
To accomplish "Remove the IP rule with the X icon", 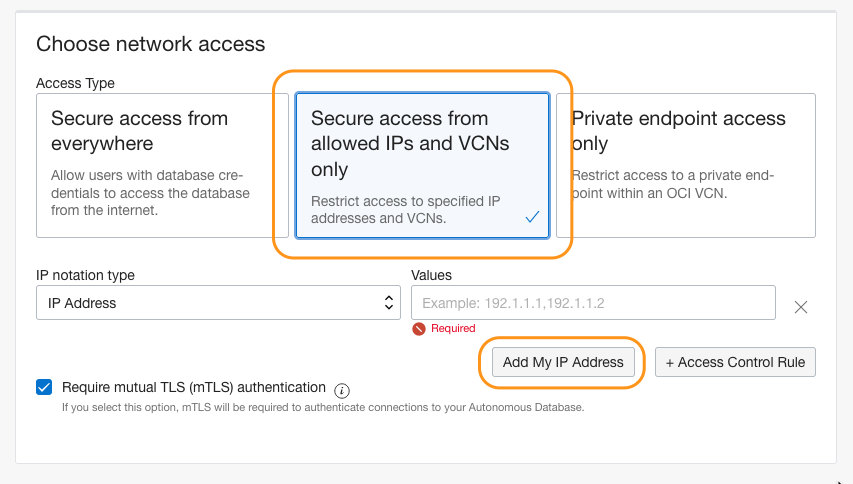I will (x=800, y=307).
